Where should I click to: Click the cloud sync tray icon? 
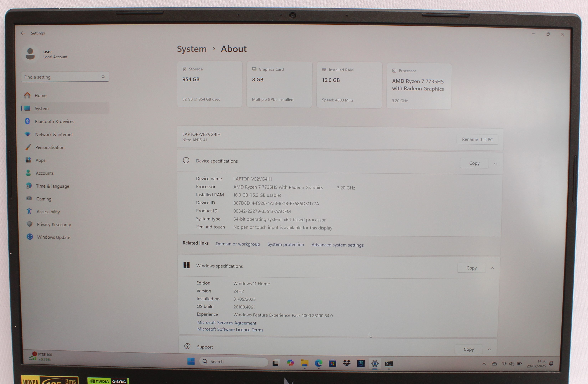point(494,364)
